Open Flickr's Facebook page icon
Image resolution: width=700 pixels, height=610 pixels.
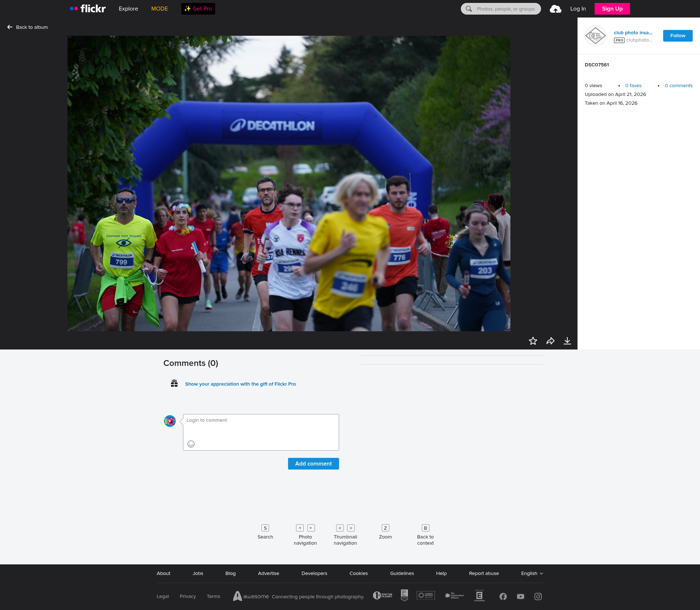click(503, 597)
